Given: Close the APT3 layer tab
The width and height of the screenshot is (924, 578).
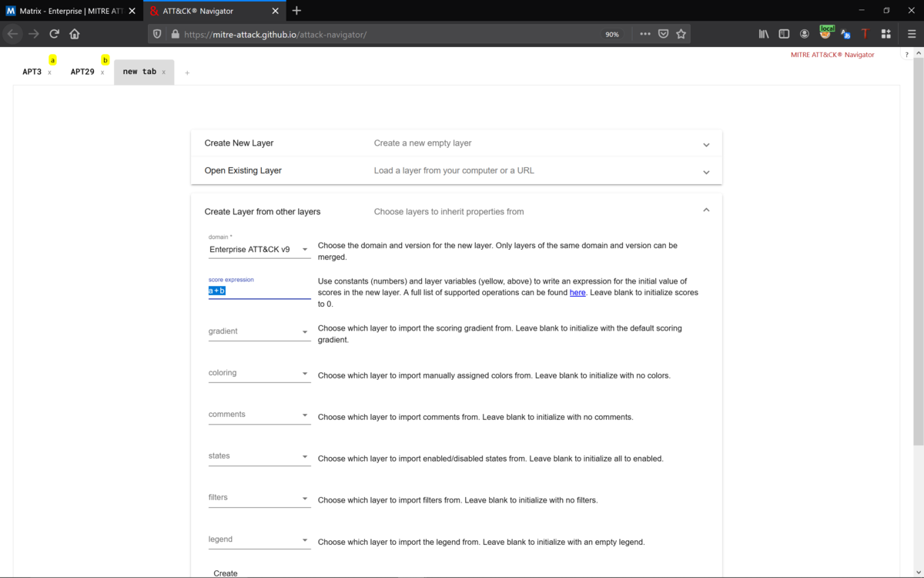Looking at the screenshot, I should point(49,72).
